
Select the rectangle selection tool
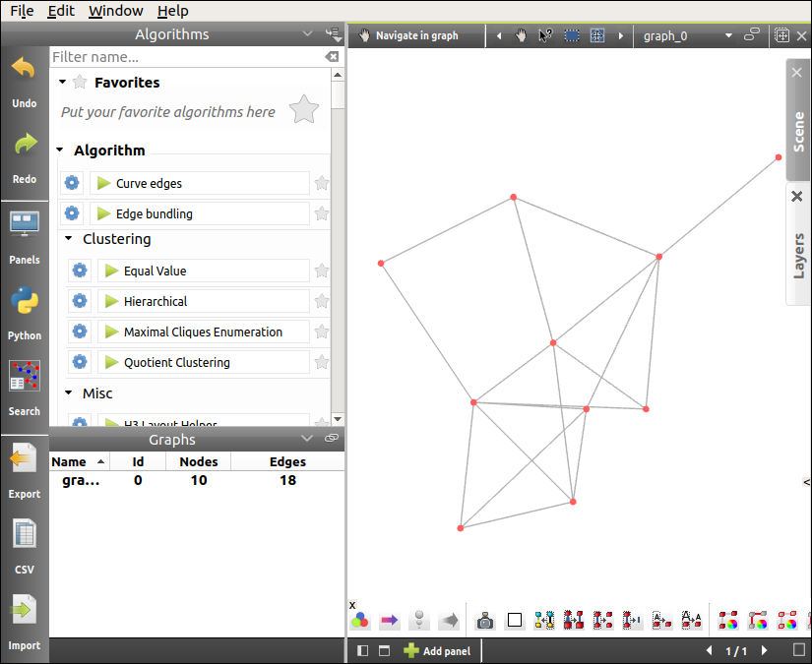point(572,35)
